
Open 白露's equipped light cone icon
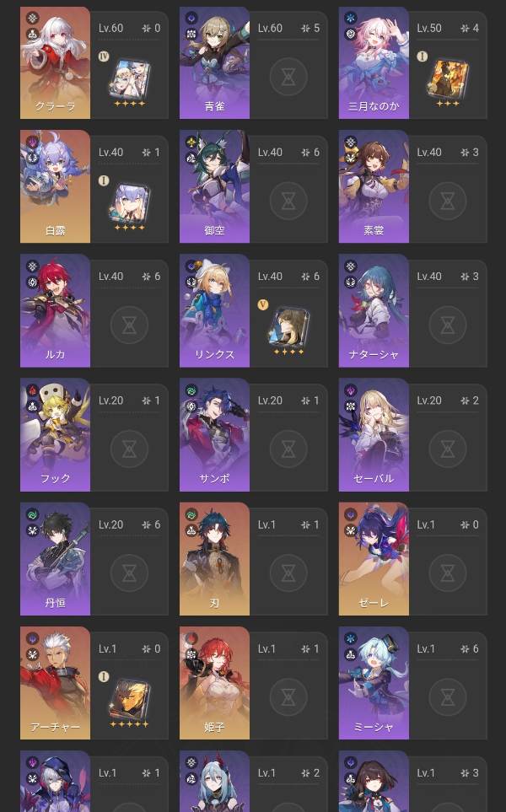(x=130, y=203)
